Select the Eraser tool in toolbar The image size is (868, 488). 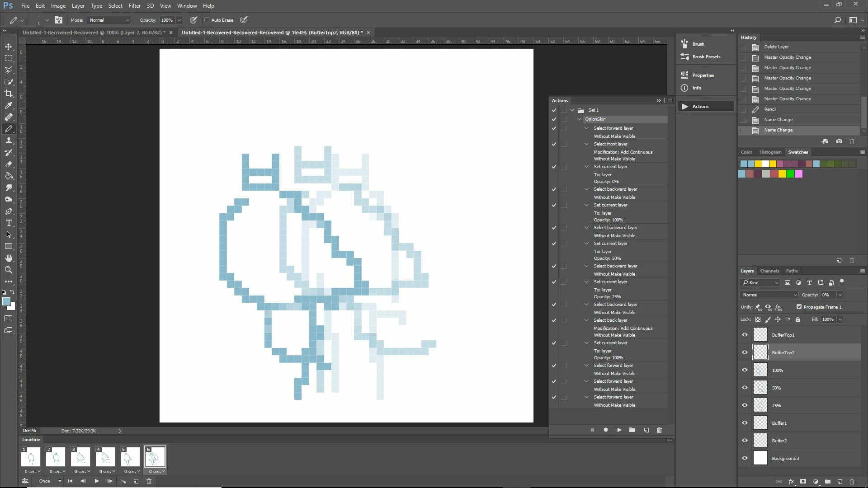(x=9, y=164)
